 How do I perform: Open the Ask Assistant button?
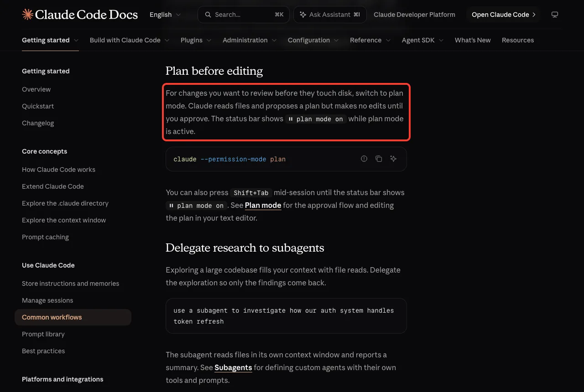click(330, 15)
